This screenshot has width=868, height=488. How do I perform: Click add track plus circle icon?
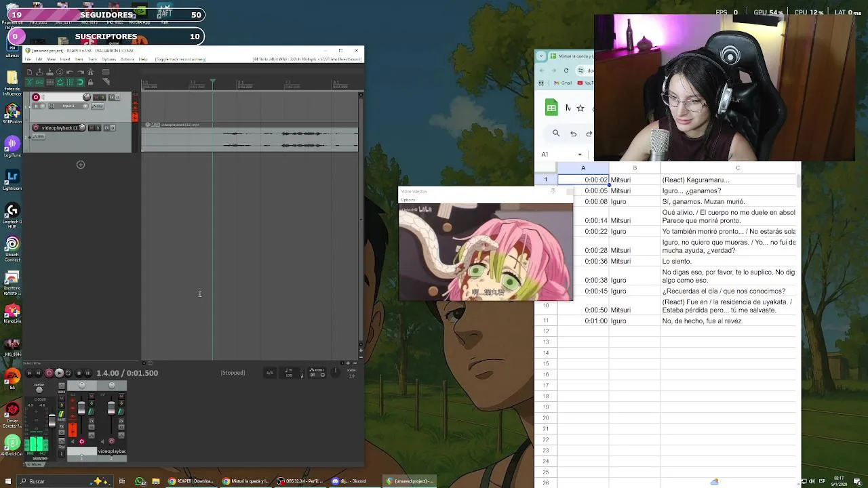[x=81, y=165]
